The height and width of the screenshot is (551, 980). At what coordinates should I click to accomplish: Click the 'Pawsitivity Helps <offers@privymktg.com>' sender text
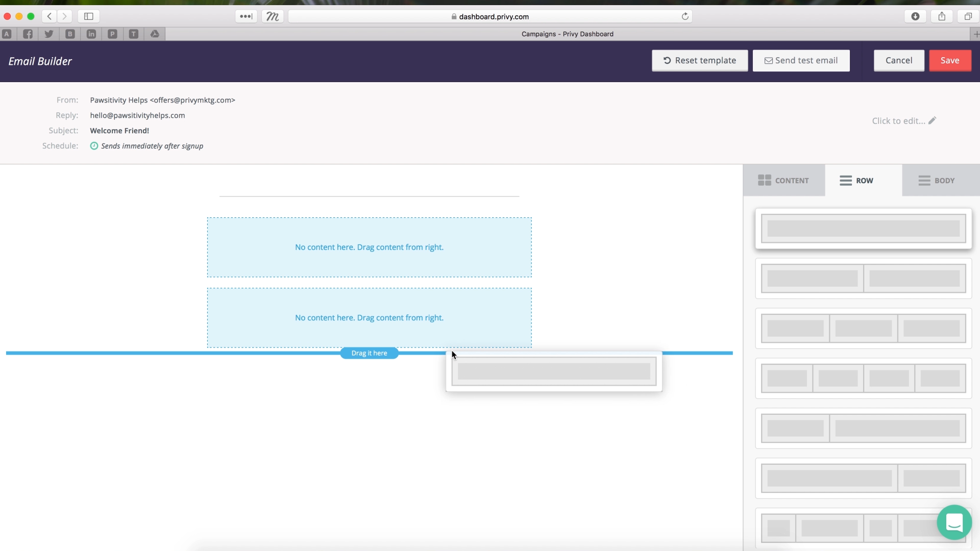coord(162,100)
